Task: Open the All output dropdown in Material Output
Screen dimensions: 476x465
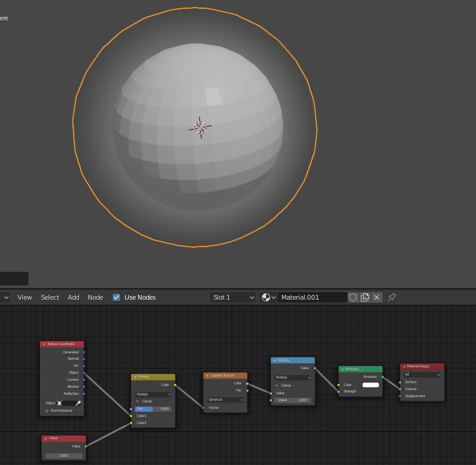Action: (x=422, y=374)
